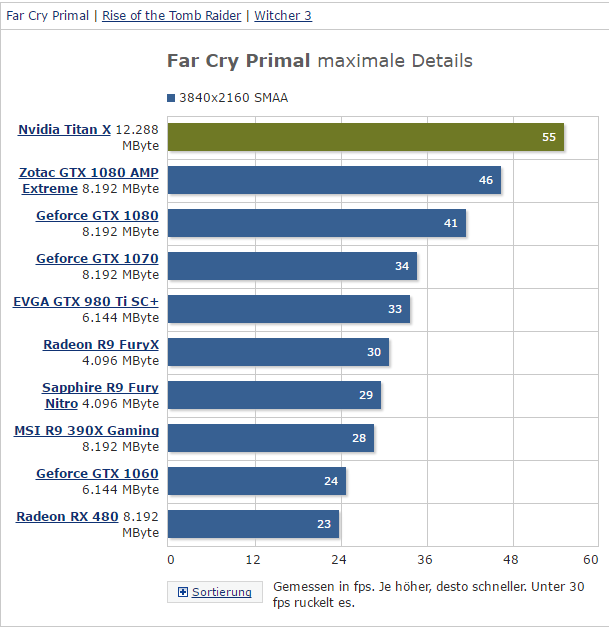Open the Zotac GTX 1080 AMP Extreme link
609x628 pixels.
click(x=89, y=181)
